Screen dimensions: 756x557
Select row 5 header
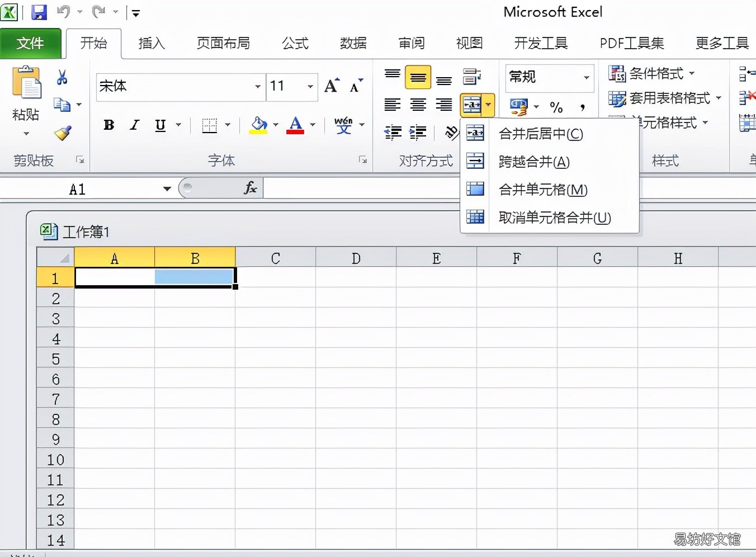point(55,358)
